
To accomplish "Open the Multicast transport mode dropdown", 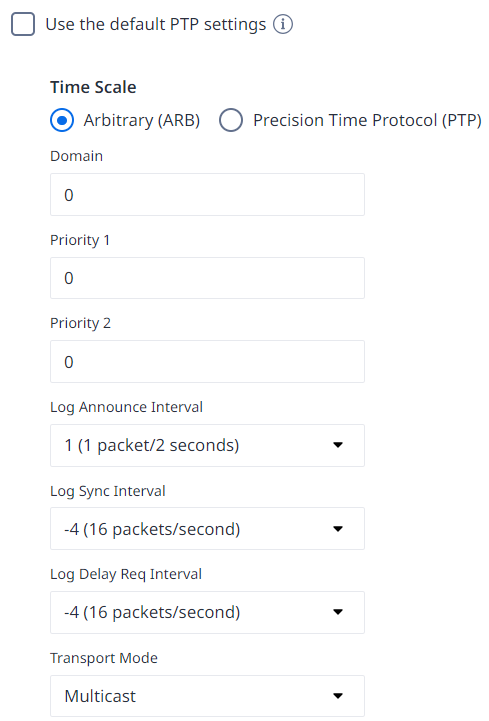I will pyautogui.click(x=207, y=696).
